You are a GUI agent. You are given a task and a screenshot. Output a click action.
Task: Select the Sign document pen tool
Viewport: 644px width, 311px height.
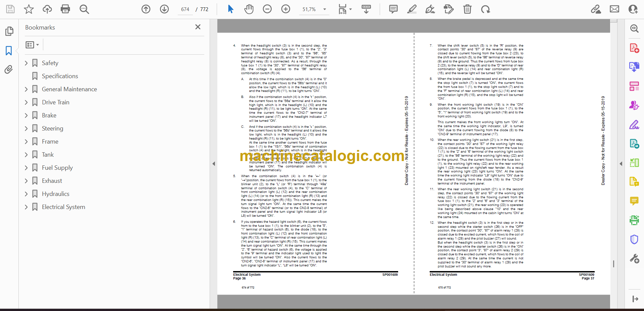pos(430,9)
